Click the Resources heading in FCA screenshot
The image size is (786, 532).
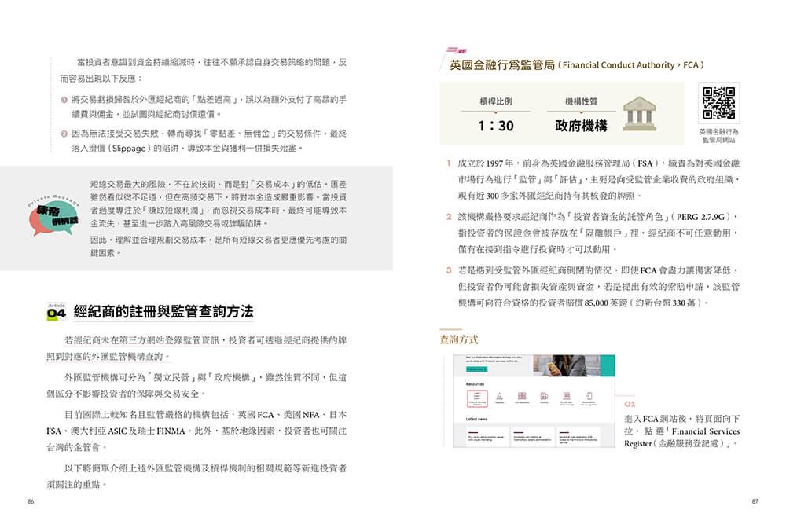click(476, 384)
